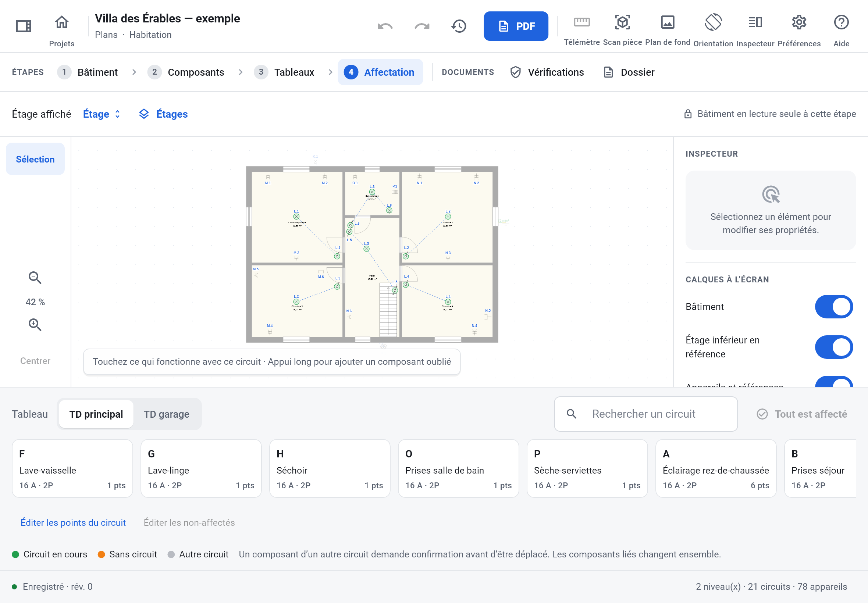The height and width of the screenshot is (603, 868).
Task: Open Étages layers button
Action: point(163,114)
